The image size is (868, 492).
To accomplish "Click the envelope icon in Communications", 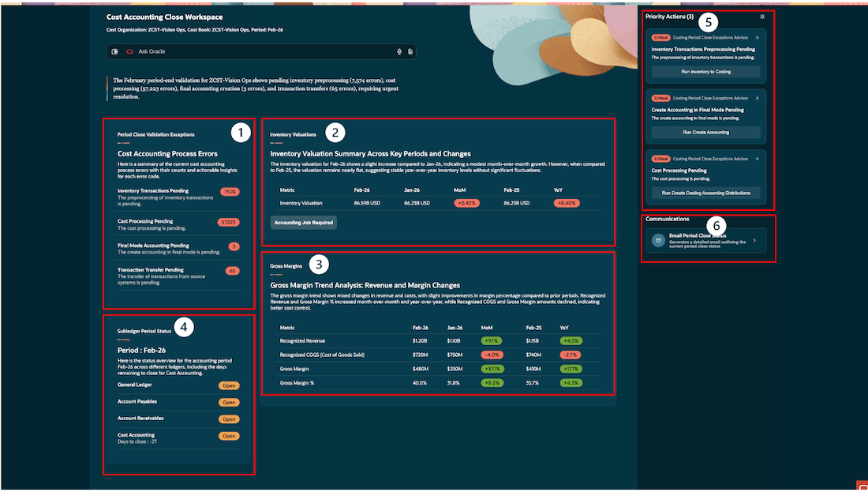I will (x=658, y=240).
